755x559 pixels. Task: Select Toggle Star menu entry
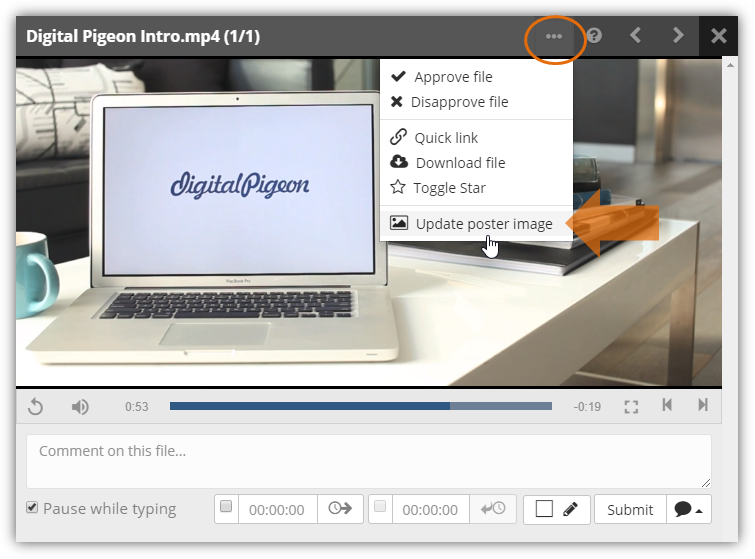coord(476,188)
